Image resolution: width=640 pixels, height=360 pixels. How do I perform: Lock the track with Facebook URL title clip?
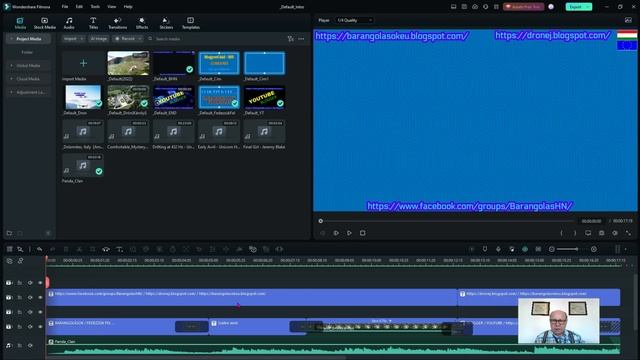pyautogui.click(x=19, y=298)
